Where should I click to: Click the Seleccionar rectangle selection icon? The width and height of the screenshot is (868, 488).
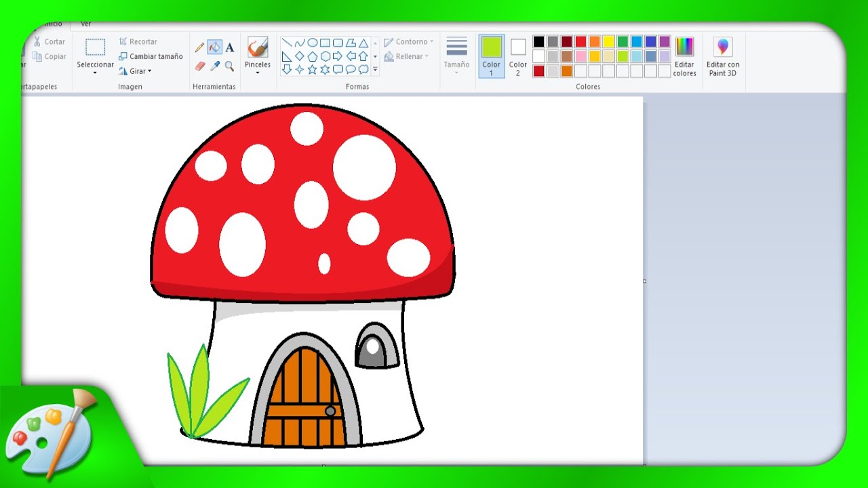[95, 47]
